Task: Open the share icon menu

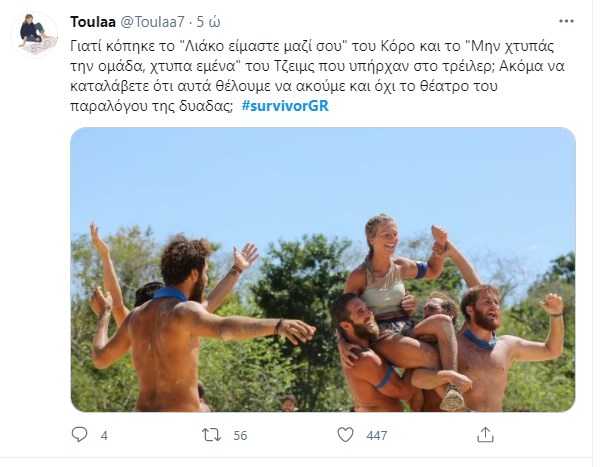Action: tap(485, 436)
